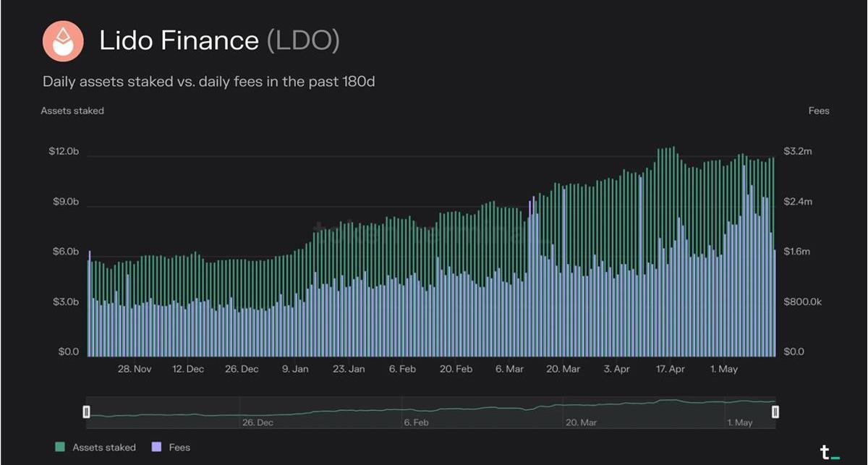Click the "28. Nov" date label
The width and height of the screenshot is (868, 465).
coord(135,369)
